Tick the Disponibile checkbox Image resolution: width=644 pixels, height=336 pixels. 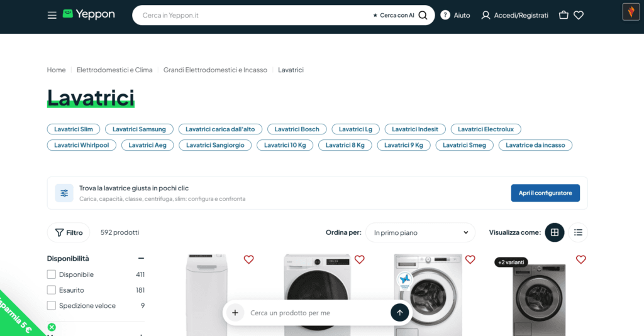click(52, 274)
